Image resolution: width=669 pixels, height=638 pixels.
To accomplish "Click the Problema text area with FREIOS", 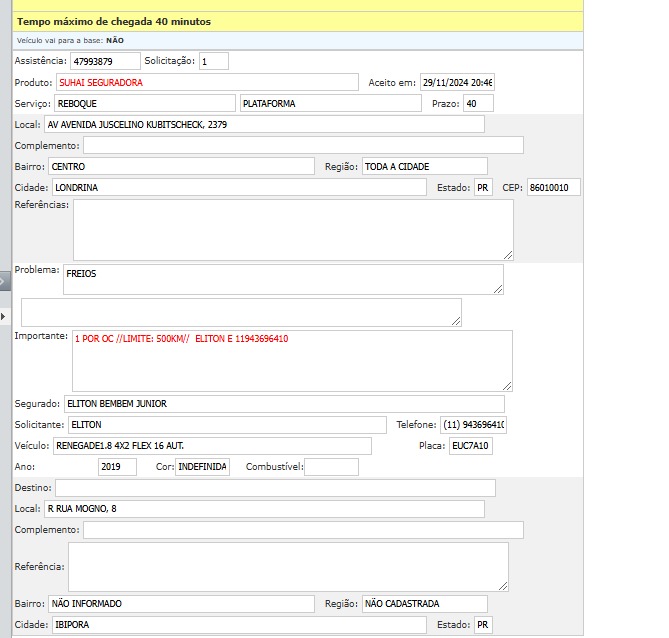I will pyautogui.click(x=283, y=280).
